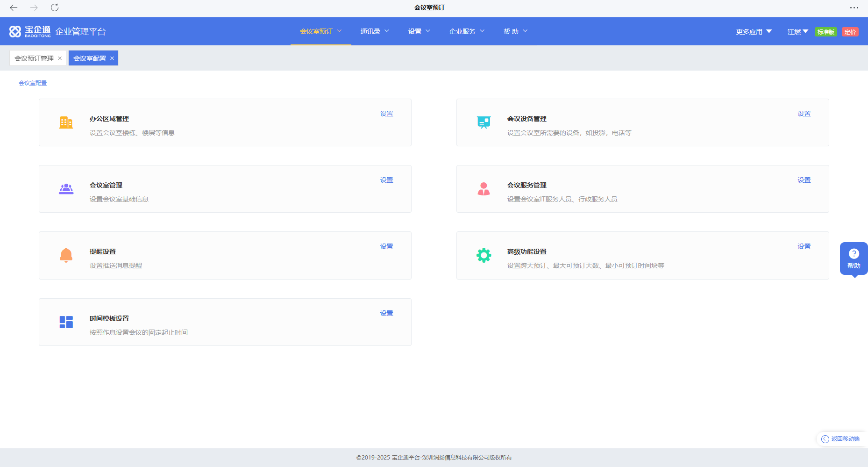
Task: Click 设置 link for 高级功能设置
Action: tap(804, 246)
